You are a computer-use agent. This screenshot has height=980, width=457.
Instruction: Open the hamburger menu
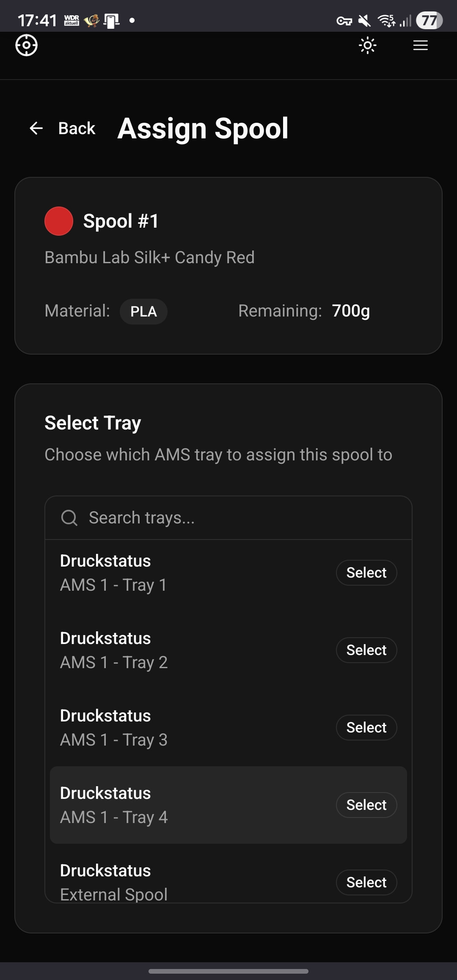[x=420, y=45]
